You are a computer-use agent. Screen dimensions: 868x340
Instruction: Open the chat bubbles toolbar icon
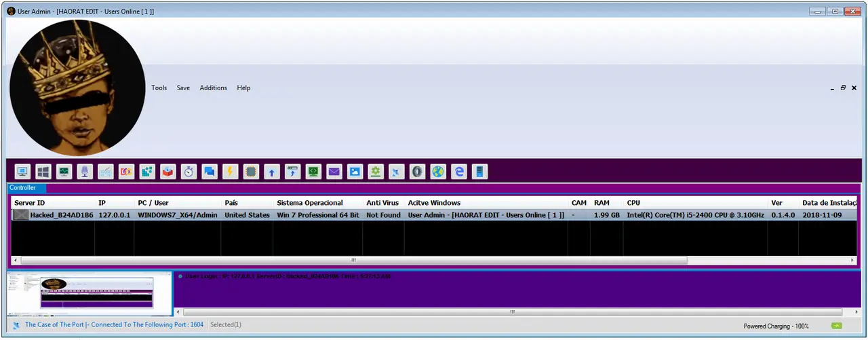pos(210,172)
